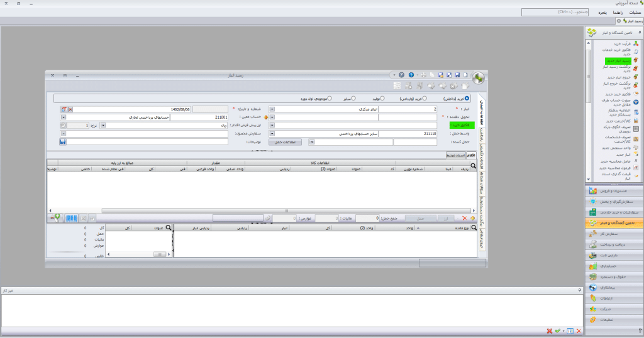Click the date field 1402/08/06
This screenshot has width=644, height=338.
132,109
